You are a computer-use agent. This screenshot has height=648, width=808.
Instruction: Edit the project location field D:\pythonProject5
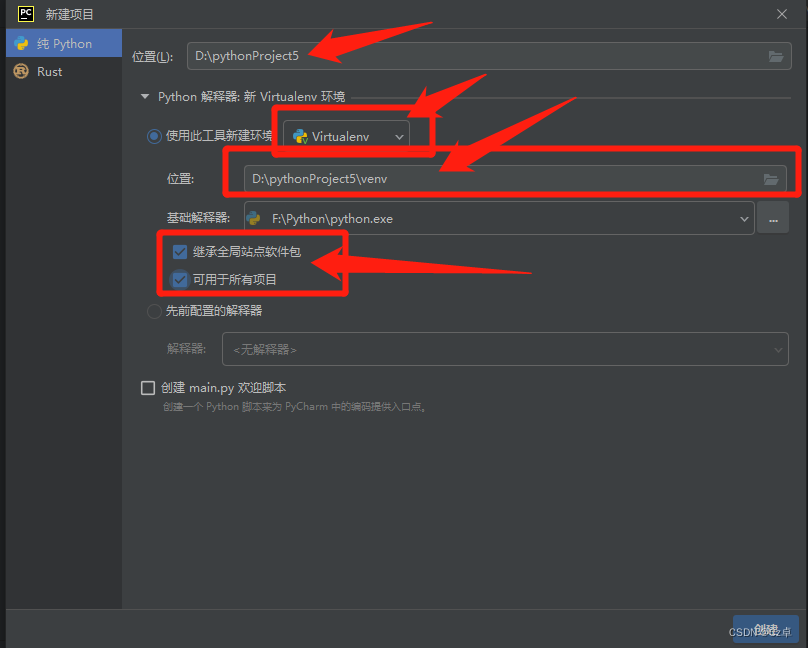tap(489, 56)
